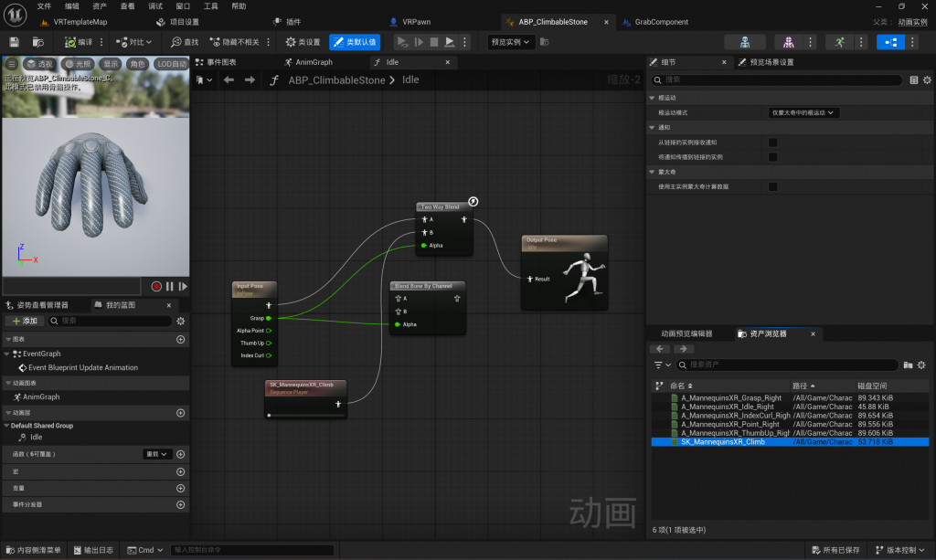Open the 窗口 menu
The width and height of the screenshot is (936, 560).
tap(183, 6)
